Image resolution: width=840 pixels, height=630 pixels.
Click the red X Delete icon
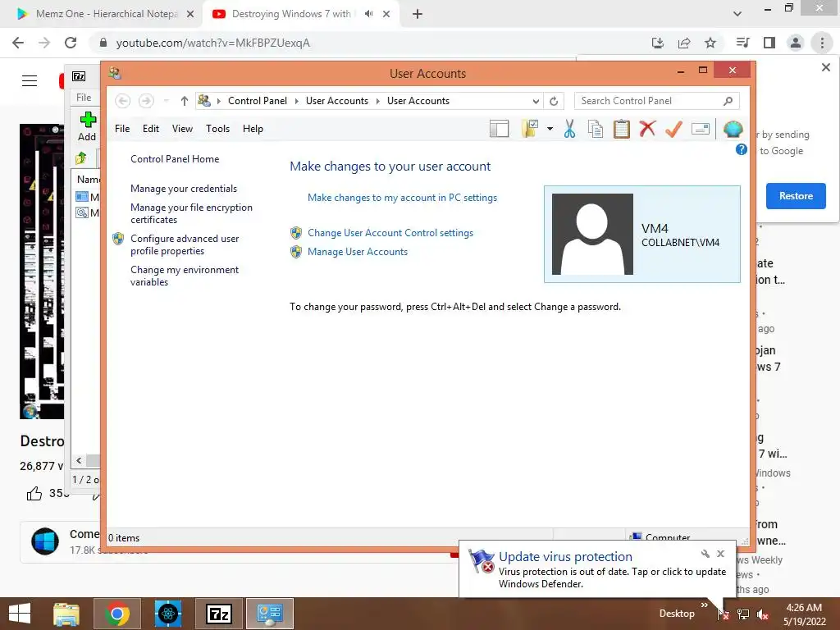pos(647,129)
